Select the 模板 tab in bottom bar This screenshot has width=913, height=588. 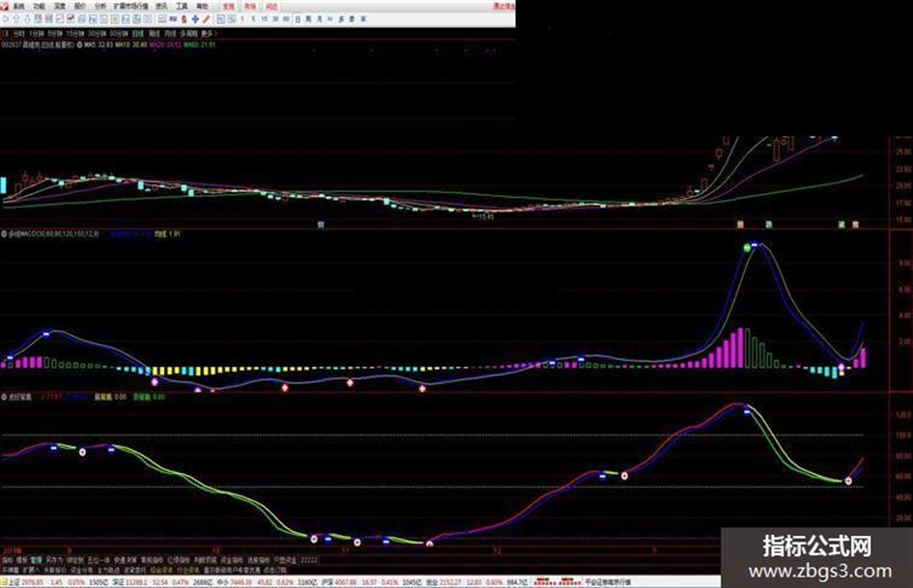tap(21, 559)
